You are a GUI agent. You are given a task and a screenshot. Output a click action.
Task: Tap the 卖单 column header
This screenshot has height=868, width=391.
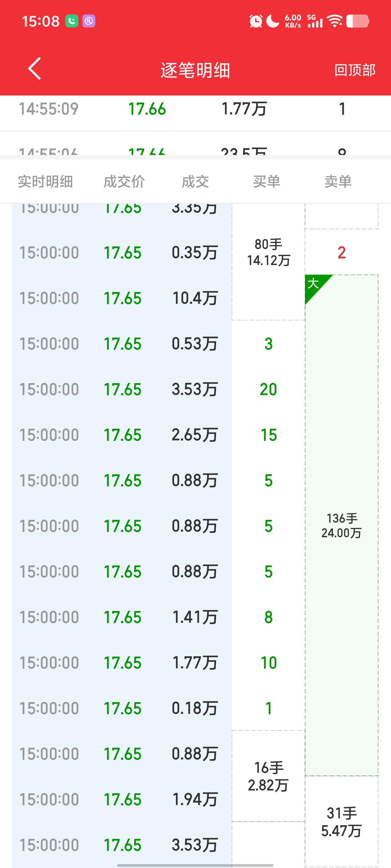pyautogui.click(x=338, y=182)
